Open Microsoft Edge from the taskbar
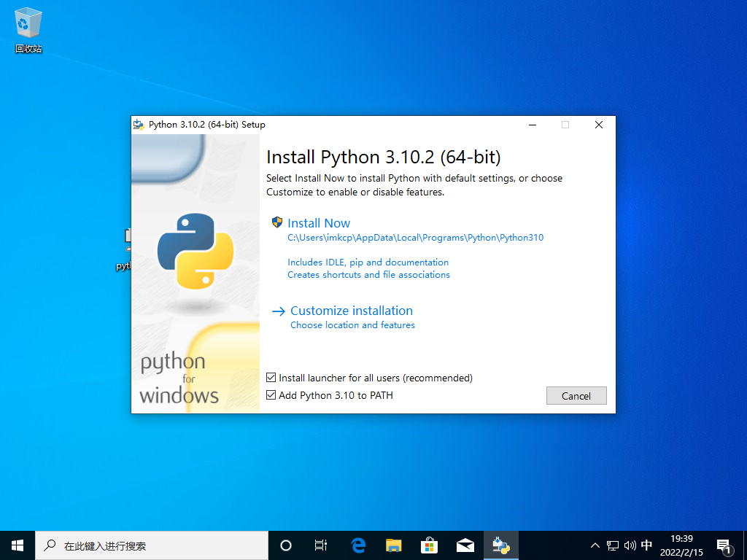The image size is (747, 560). 358,545
